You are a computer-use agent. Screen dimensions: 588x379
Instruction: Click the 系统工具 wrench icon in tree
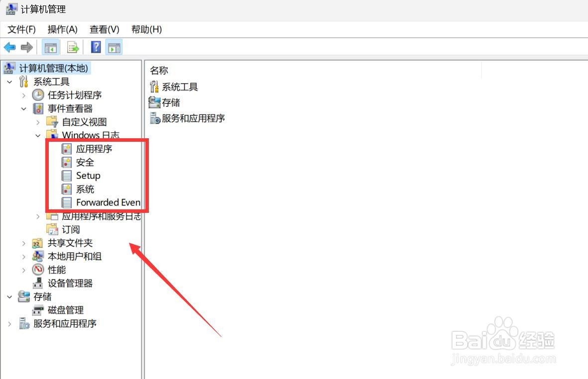(23, 82)
